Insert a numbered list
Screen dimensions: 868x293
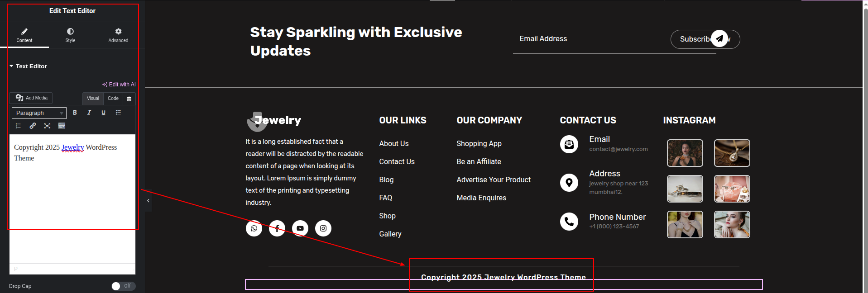(18, 126)
